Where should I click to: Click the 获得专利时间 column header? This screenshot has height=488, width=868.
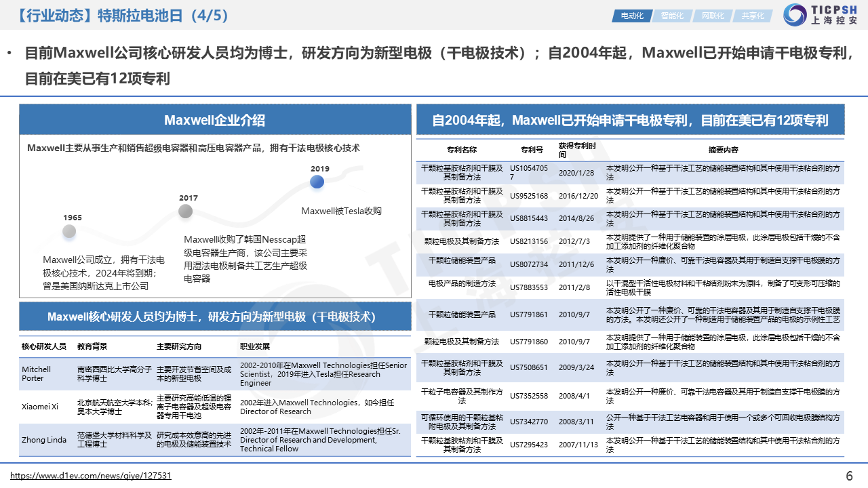coord(577,150)
